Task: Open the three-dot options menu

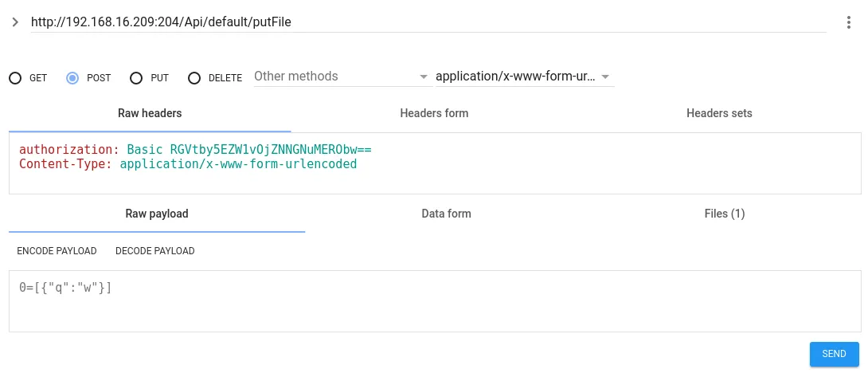Action: point(849,23)
